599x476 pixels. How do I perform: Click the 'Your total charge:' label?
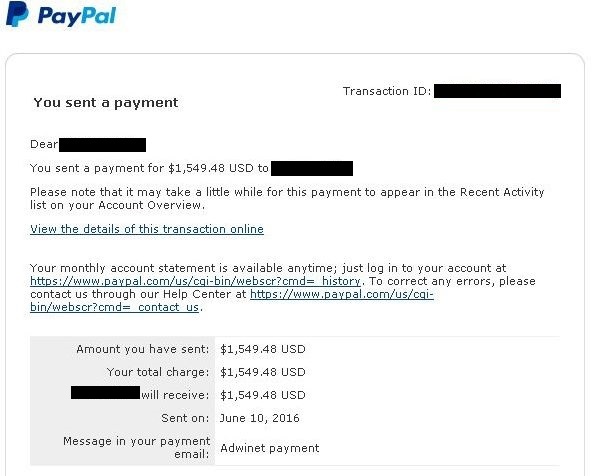[x=158, y=372]
